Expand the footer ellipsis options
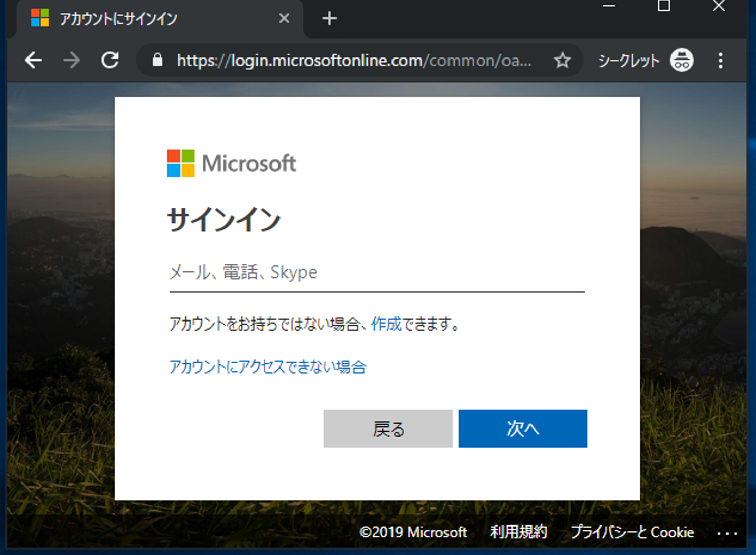The width and height of the screenshot is (756, 555). [727, 533]
